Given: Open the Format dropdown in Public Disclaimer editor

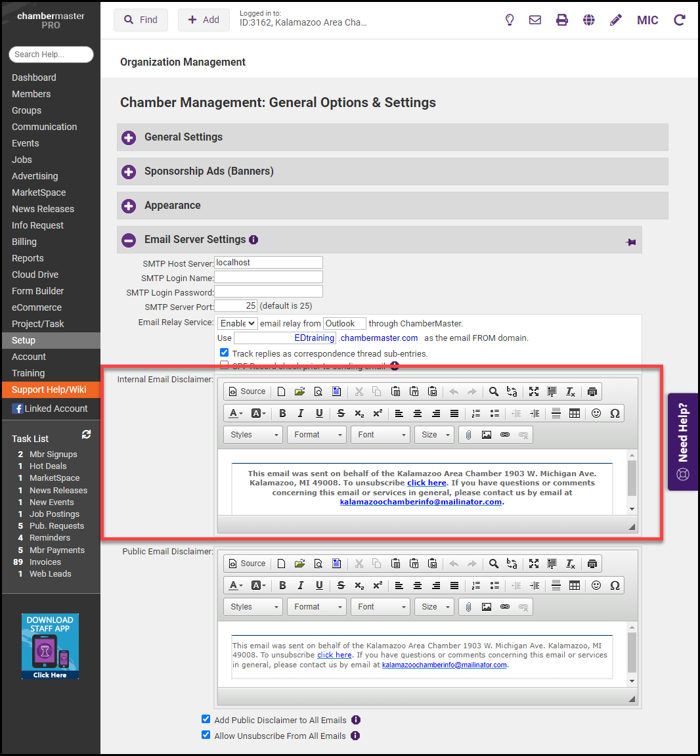Looking at the screenshot, I should pyautogui.click(x=316, y=606).
